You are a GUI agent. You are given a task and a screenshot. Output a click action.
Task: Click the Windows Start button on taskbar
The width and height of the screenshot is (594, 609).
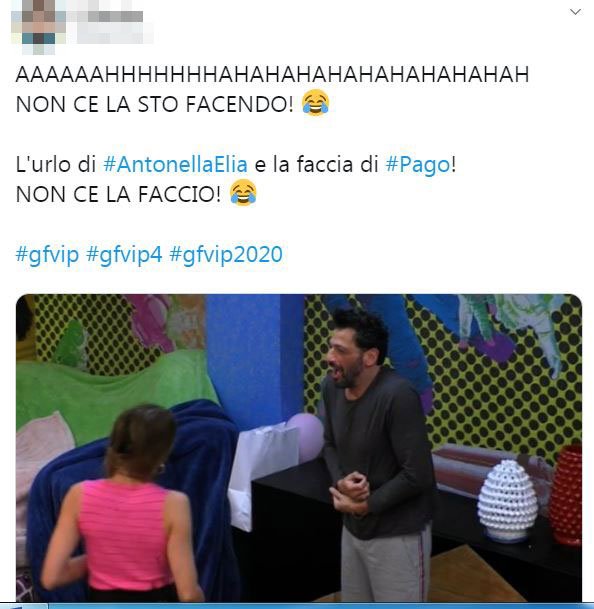click(x=23, y=606)
